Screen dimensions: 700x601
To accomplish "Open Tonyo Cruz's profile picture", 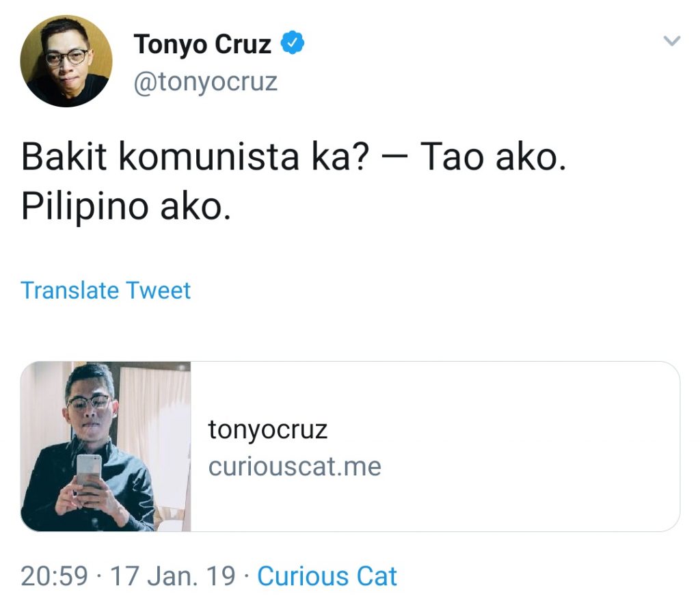I will 66,61.
